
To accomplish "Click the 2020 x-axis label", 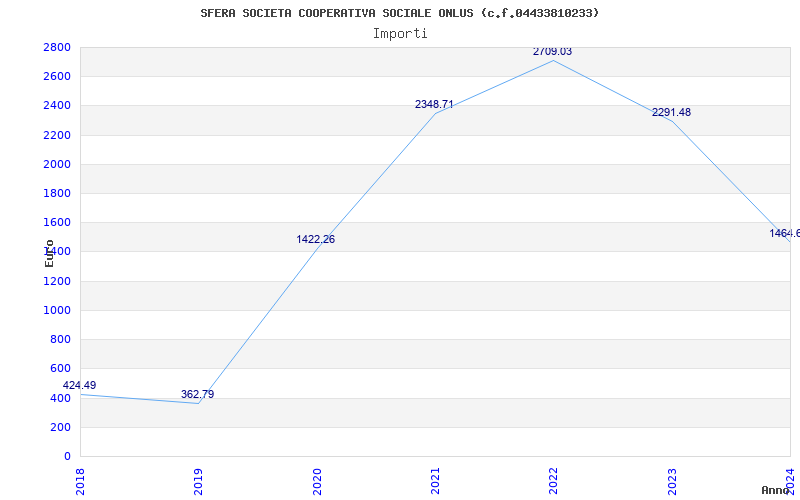I will click(x=316, y=482).
